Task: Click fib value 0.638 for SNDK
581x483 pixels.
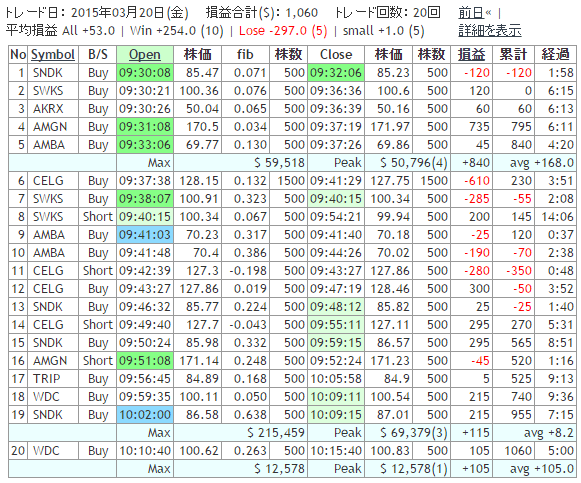Action: (x=250, y=415)
